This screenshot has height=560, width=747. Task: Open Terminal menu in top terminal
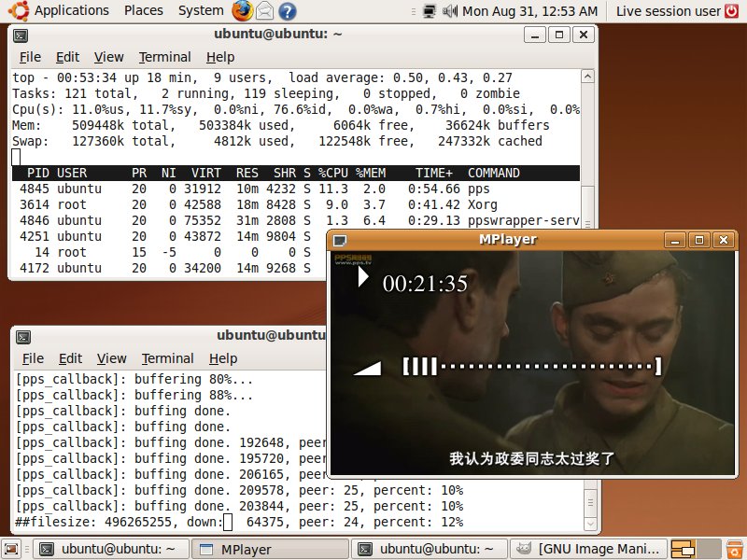(x=165, y=57)
